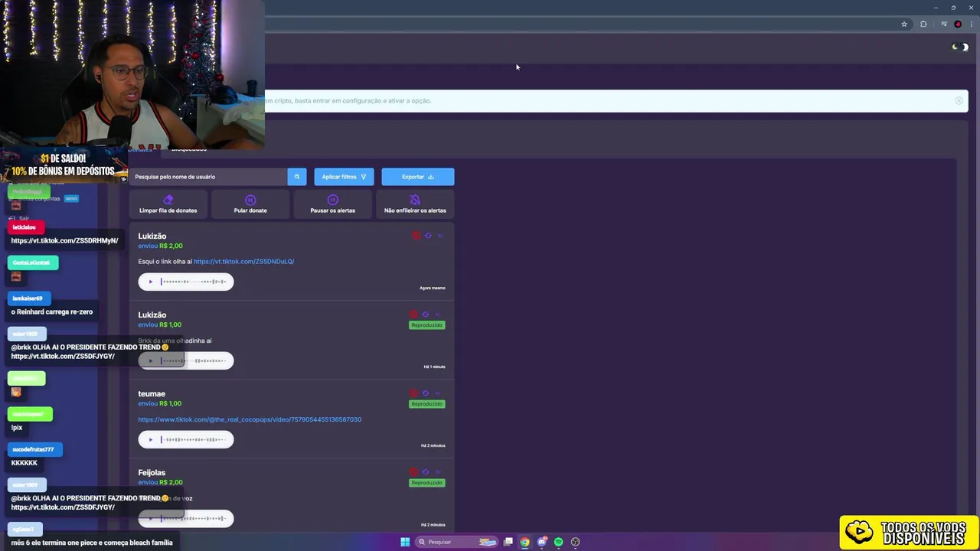
Task: Open the Aplicar filtros button
Action: [344, 177]
